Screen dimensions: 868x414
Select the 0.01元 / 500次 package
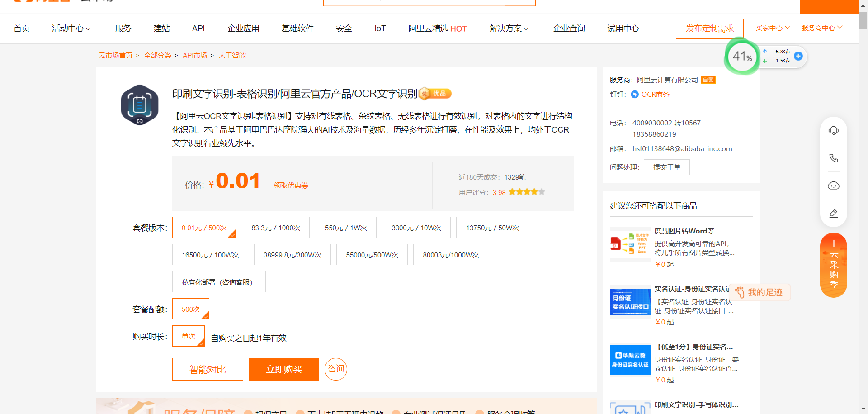pos(204,228)
